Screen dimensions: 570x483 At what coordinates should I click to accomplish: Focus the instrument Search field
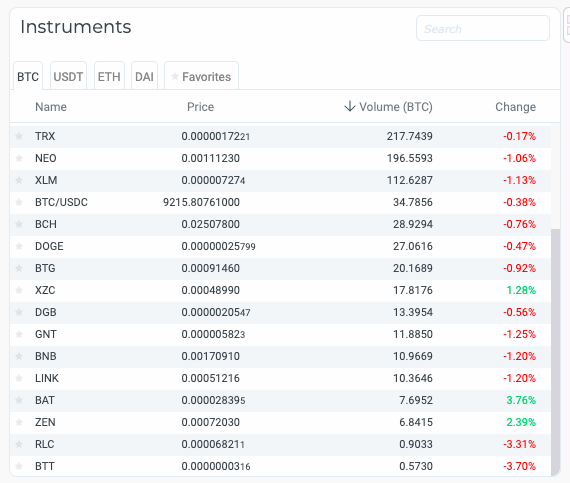click(x=483, y=28)
